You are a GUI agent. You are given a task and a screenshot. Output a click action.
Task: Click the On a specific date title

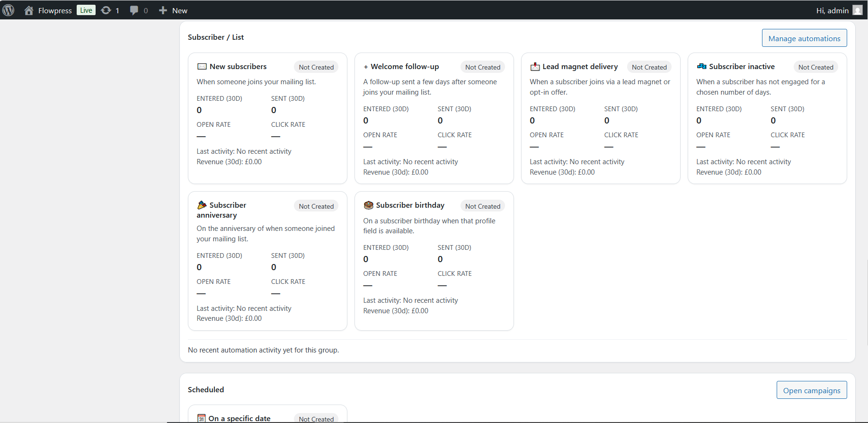(239, 419)
